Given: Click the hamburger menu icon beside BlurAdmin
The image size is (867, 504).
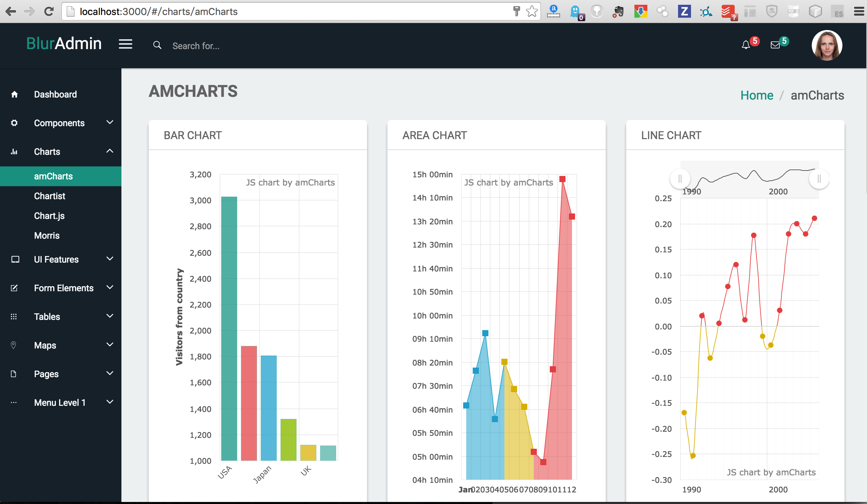Looking at the screenshot, I should tap(126, 44).
